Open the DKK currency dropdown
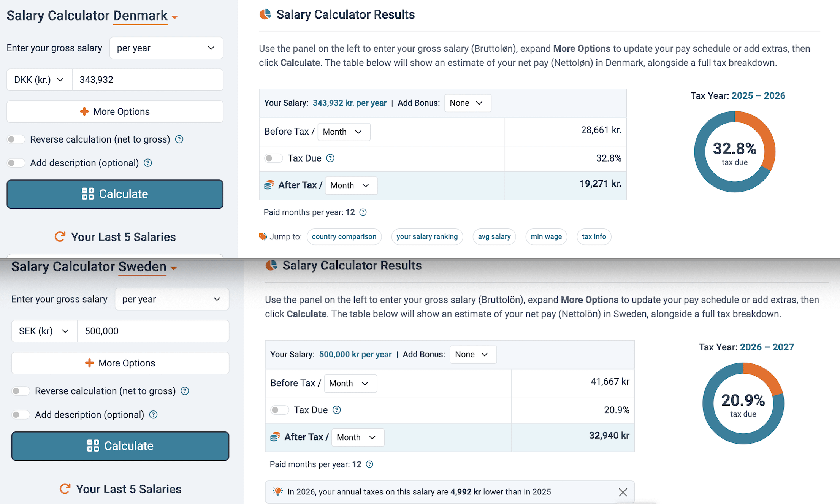 point(39,80)
